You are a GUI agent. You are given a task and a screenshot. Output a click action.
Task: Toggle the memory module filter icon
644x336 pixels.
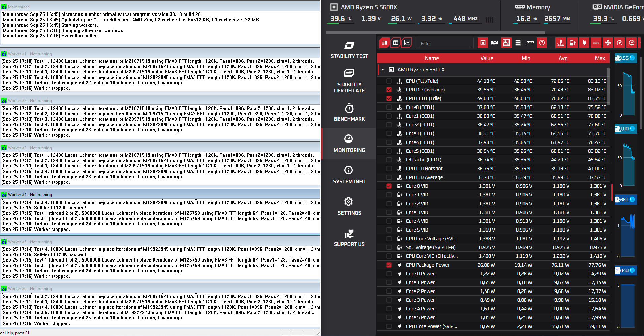tap(530, 43)
